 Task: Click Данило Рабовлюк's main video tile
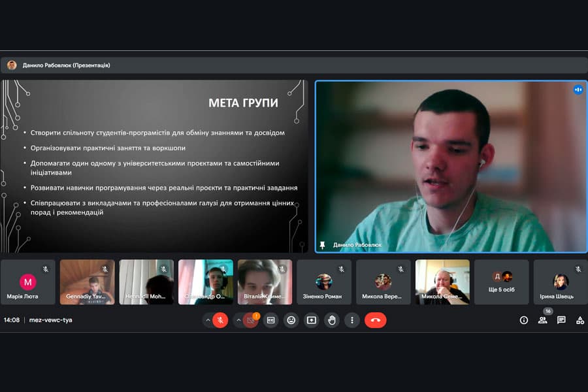451,166
